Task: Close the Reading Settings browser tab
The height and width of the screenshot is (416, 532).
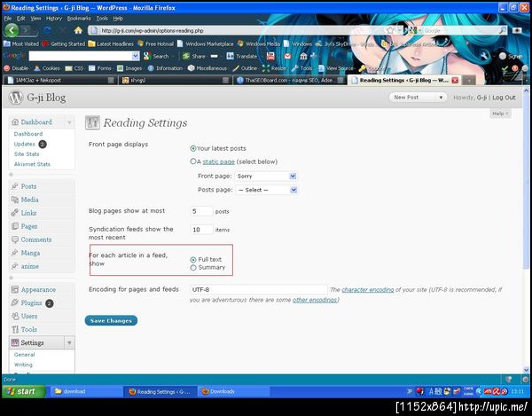Action: pos(455,81)
